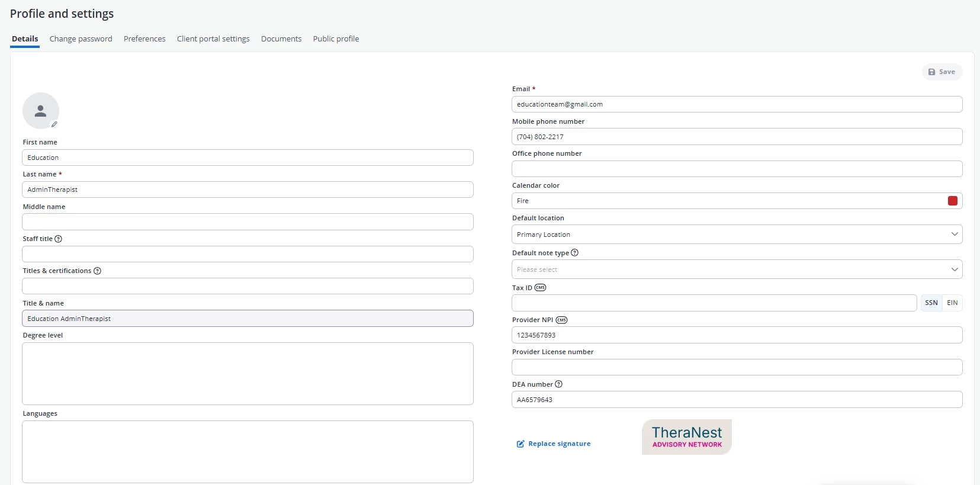The width and height of the screenshot is (980, 485).
Task: Select EIN tax ID type
Action: [x=952, y=303]
